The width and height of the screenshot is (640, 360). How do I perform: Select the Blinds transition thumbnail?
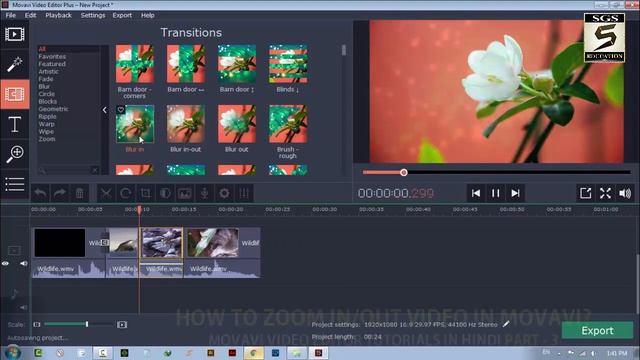(x=288, y=64)
